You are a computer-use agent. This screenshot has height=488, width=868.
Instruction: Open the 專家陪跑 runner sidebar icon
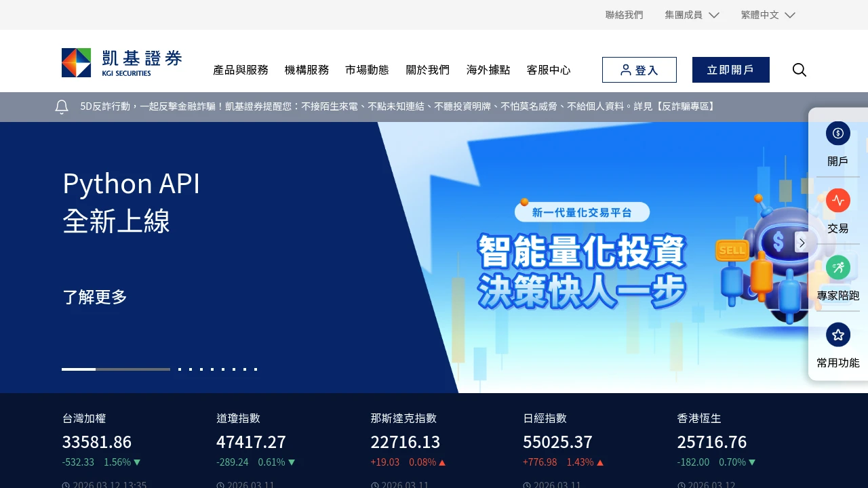pos(838,268)
